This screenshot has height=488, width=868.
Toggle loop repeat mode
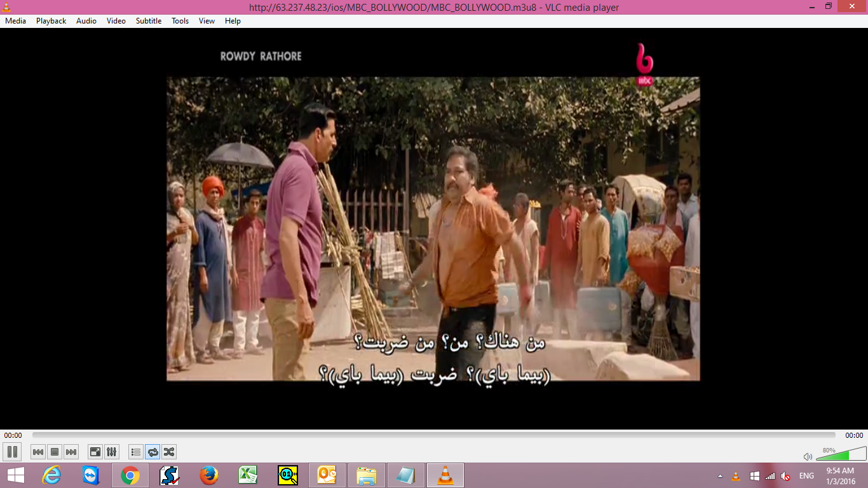[x=153, y=452]
